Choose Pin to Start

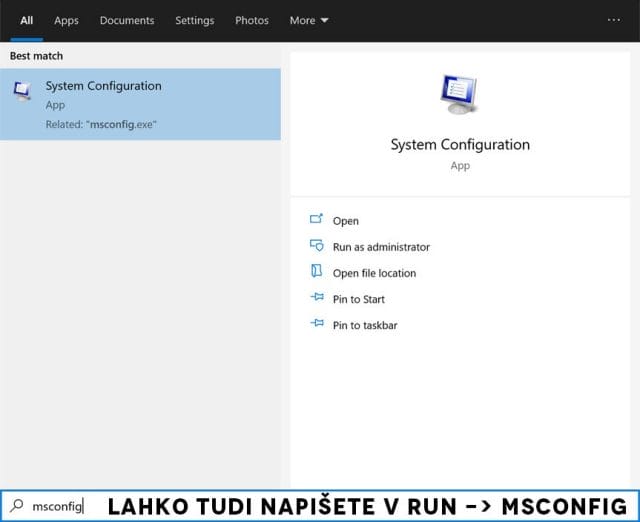(x=358, y=299)
